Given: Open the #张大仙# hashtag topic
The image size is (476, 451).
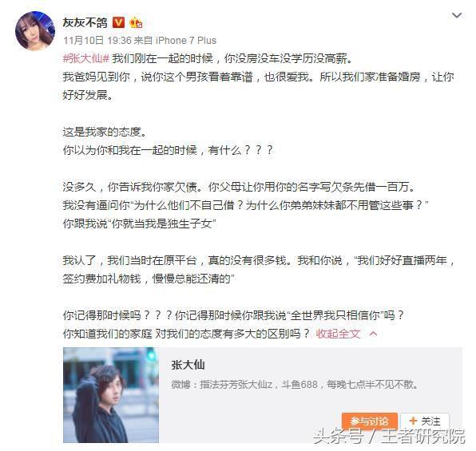Looking at the screenshot, I should [86, 58].
